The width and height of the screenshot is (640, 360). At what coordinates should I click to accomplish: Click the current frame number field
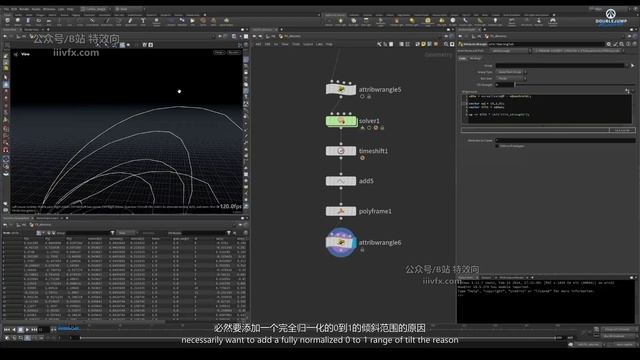pyautogui.click(x=43, y=329)
